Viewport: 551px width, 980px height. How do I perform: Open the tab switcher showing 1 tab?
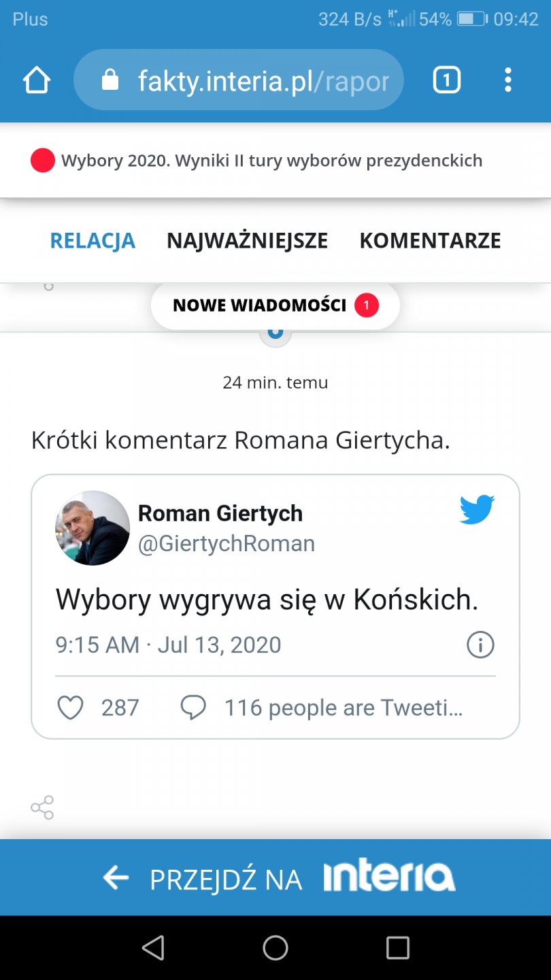click(x=446, y=81)
